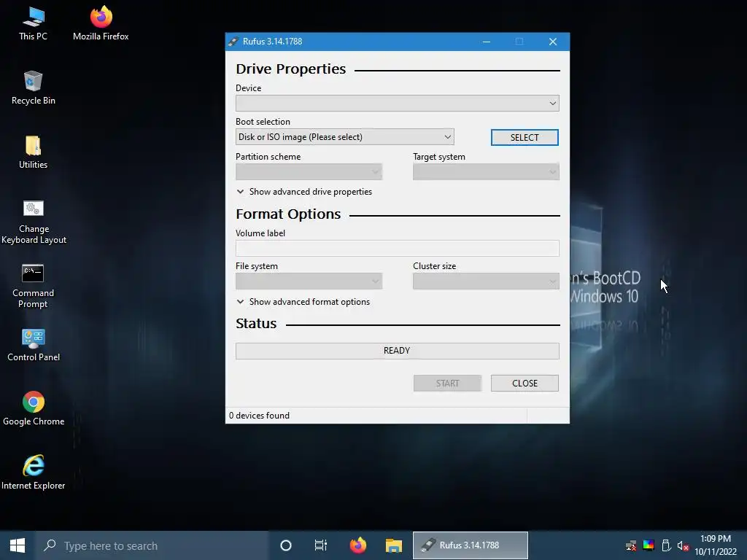The image size is (747, 560).
Task: Open the Target system dropdown
Action: click(x=486, y=172)
